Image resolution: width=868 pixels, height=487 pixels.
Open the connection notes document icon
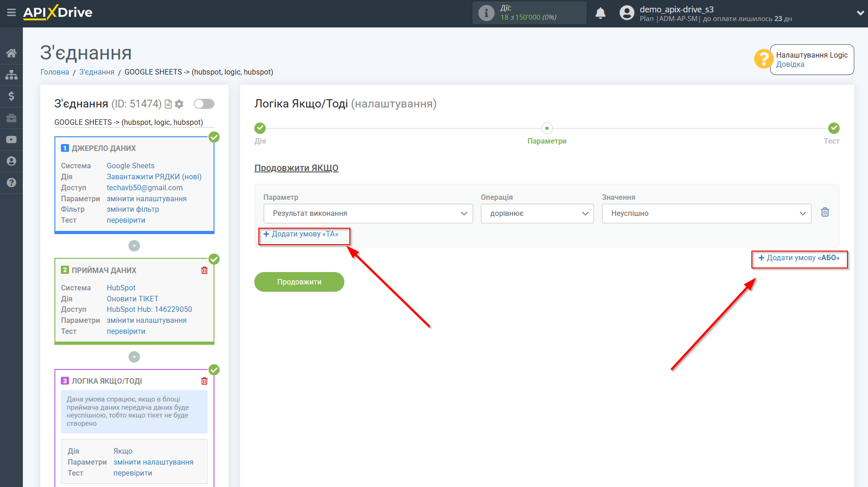[168, 104]
